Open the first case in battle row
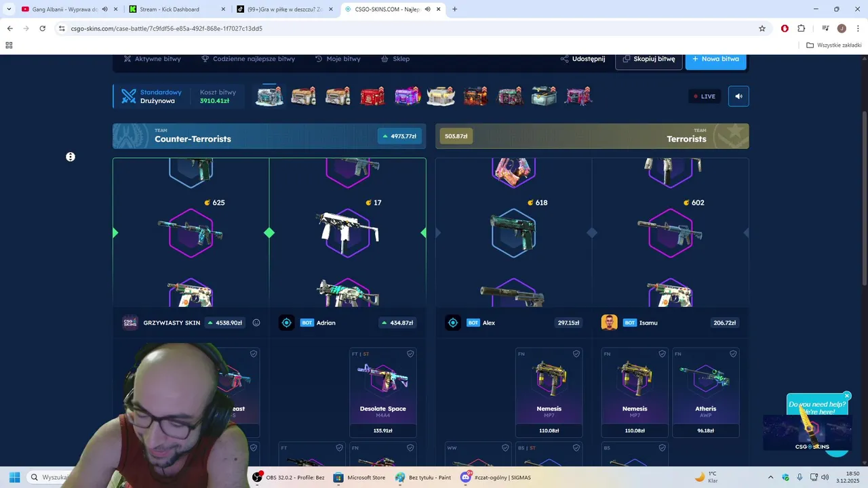 coord(269,96)
